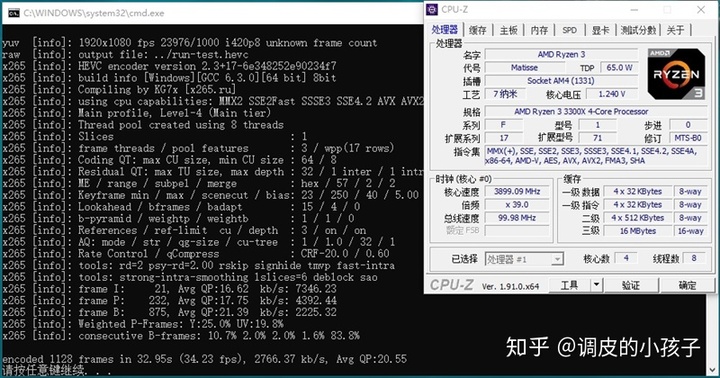The image size is (720, 378).
Task: Click the 'Rate Control / qCompress' line
Action: click(196, 254)
